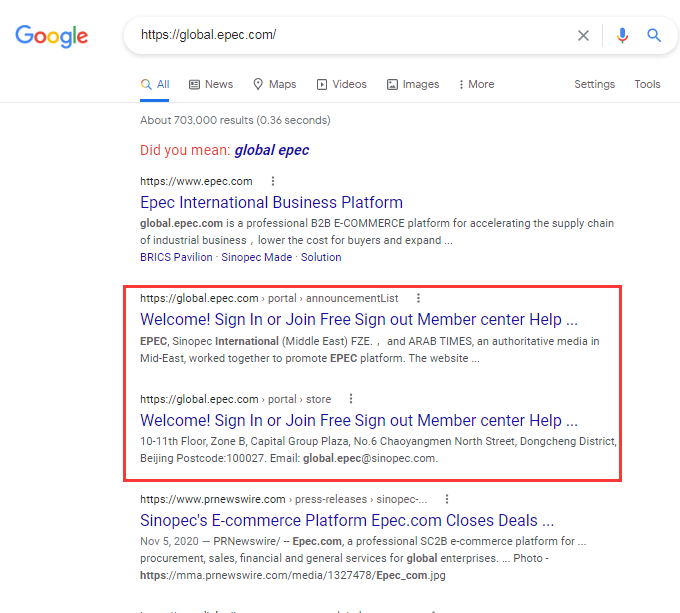Click 'About 703,000 results' stats text
This screenshot has width=680, height=613.
click(235, 120)
